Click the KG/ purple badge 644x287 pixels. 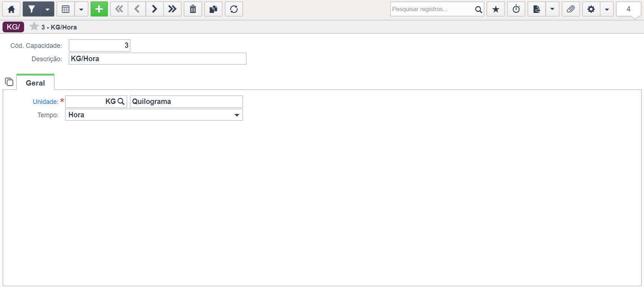pos(13,27)
